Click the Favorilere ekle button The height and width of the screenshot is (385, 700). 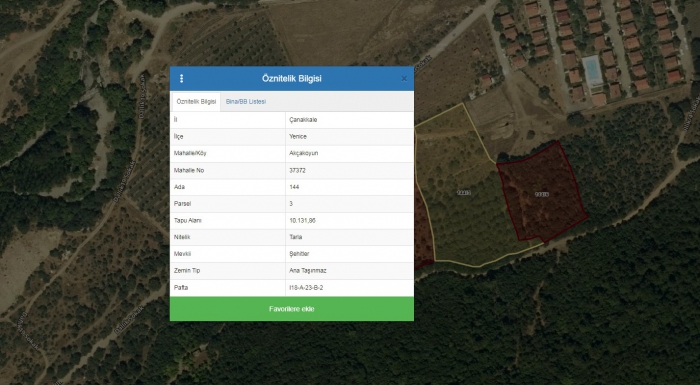(x=292, y=309)
